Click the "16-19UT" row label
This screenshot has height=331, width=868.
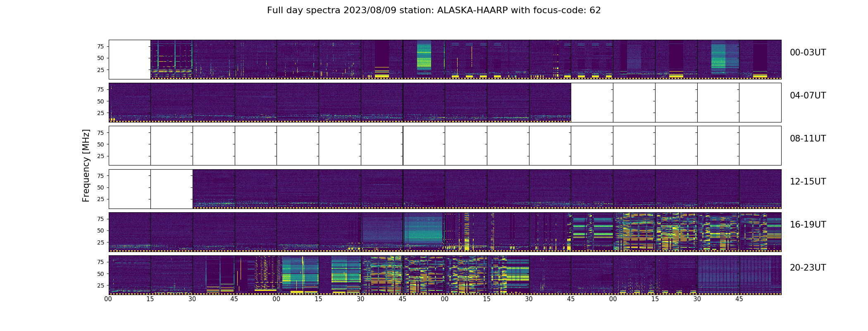coord(808,225)
